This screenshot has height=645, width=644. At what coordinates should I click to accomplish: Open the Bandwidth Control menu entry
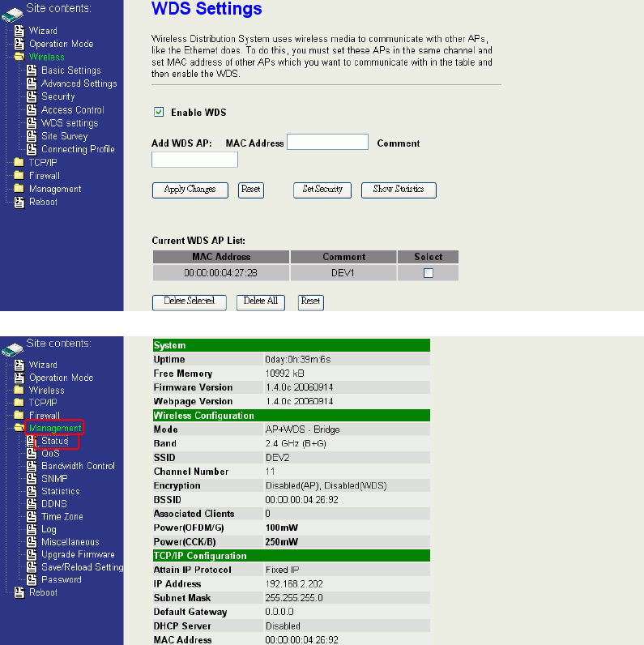(78, 466)
